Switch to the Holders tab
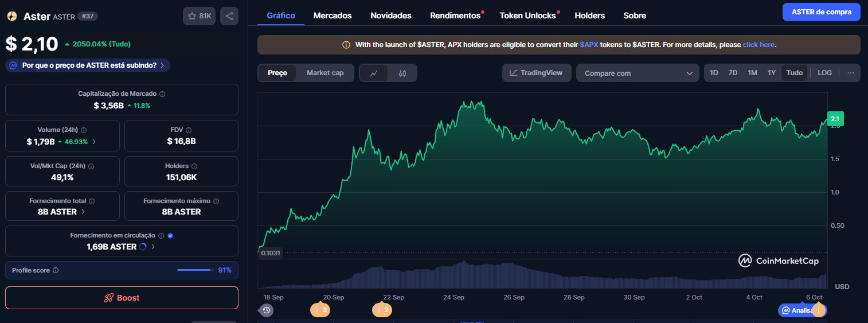The image size is (868, 323). pos(589,15)
